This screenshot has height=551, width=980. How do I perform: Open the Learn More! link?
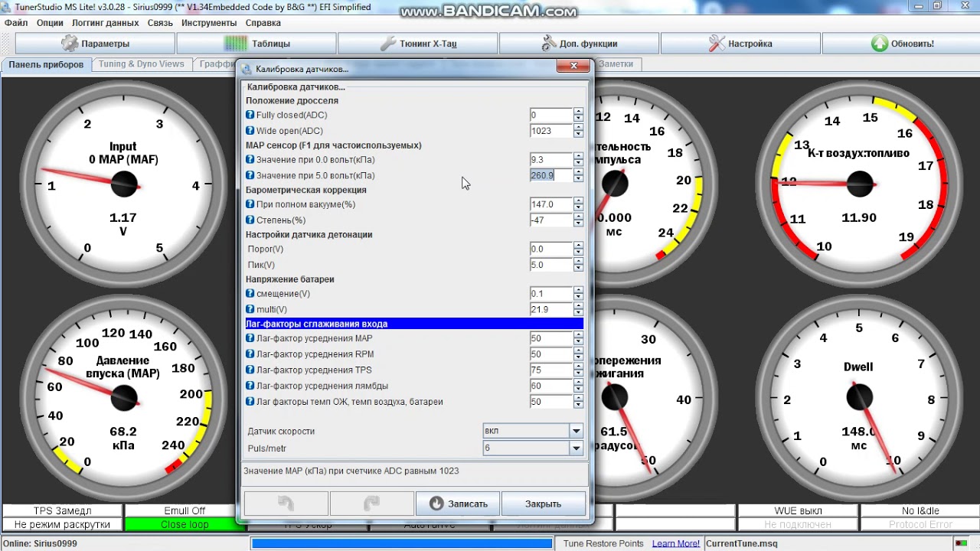tap(675, 543)
